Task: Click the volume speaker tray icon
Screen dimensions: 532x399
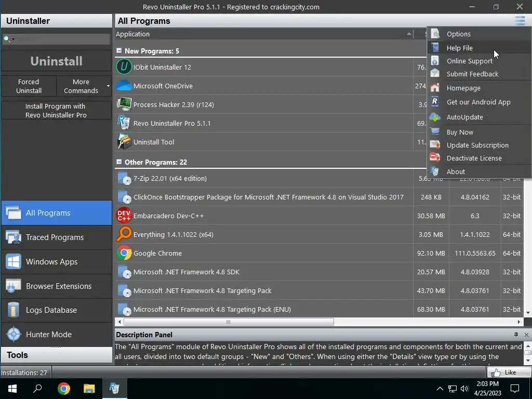Action: coord(464,389)
